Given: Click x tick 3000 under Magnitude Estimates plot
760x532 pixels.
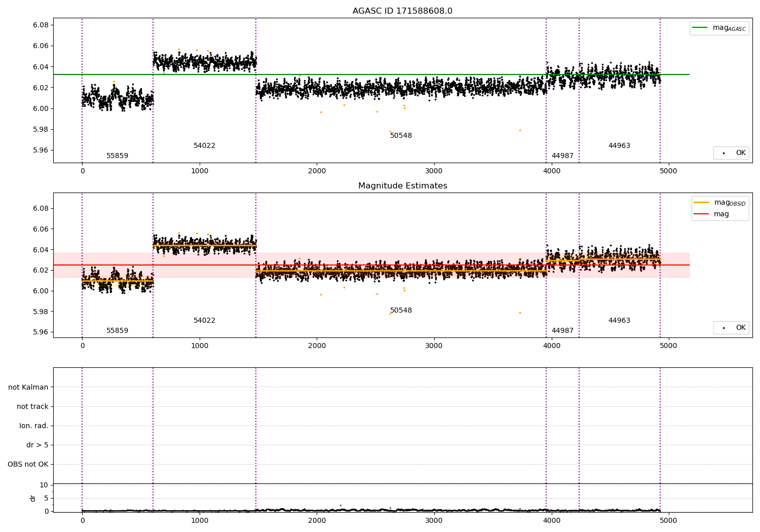Looking at the screenshot, I should click(434, 346).
